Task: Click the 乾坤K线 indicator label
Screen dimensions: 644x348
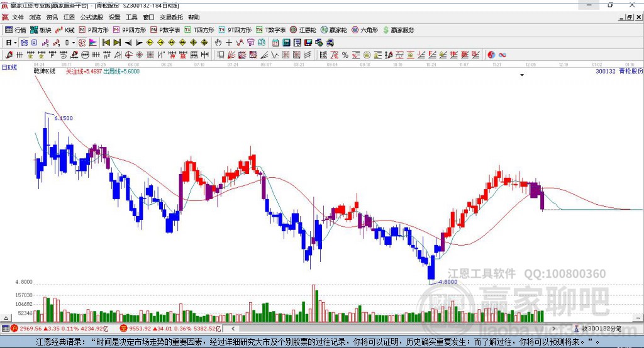Action: [x=45, y=71]
